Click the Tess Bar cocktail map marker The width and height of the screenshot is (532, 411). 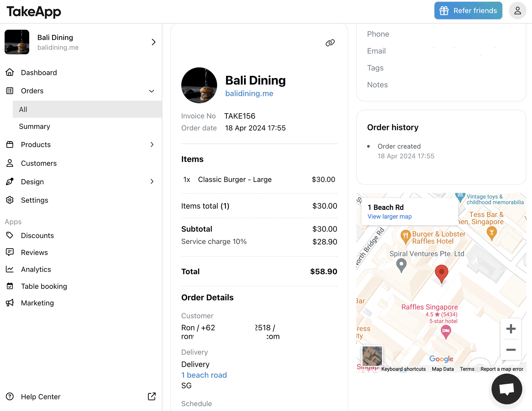click(491, 233)
